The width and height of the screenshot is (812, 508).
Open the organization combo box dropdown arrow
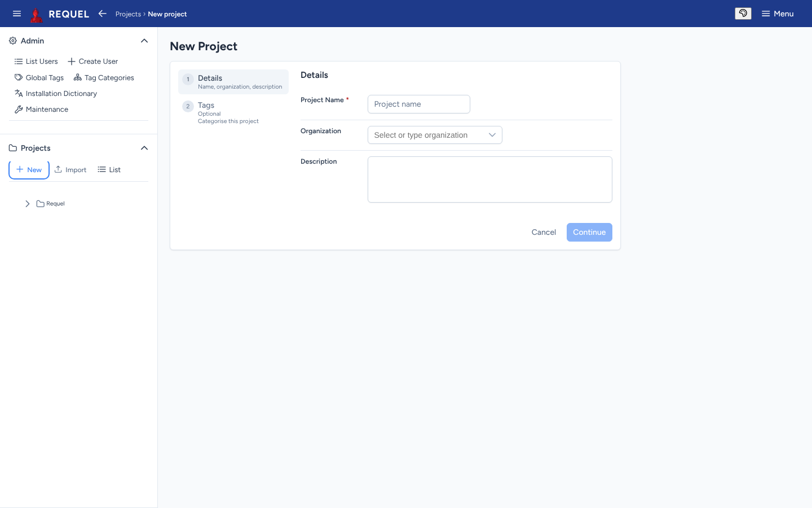click(x=492, y=135)
